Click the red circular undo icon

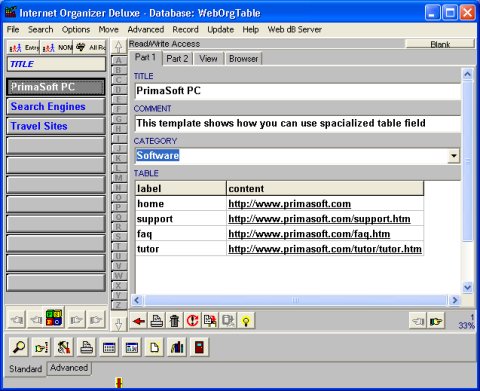click(x=192, y=321)
